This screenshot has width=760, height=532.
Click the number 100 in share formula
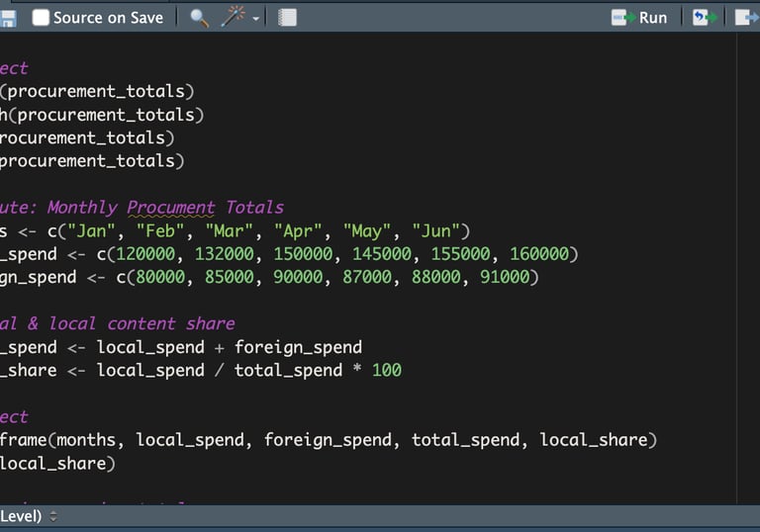(387, 370)
